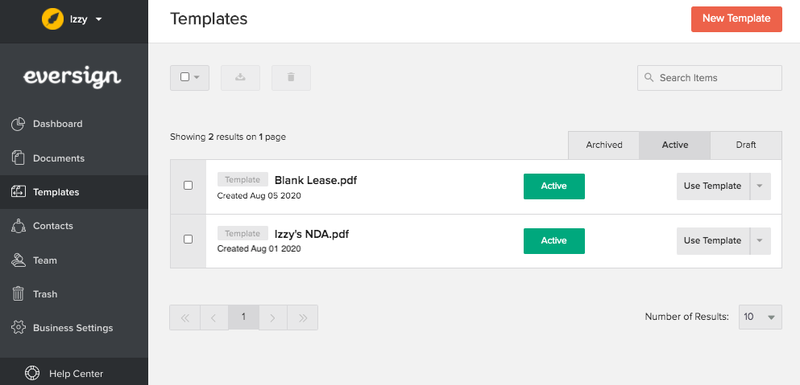The height and width of the screenshot is (385, 800).
Task: Click the Template tag on Blank Lease.pdf
Action: tap(242, 179)
